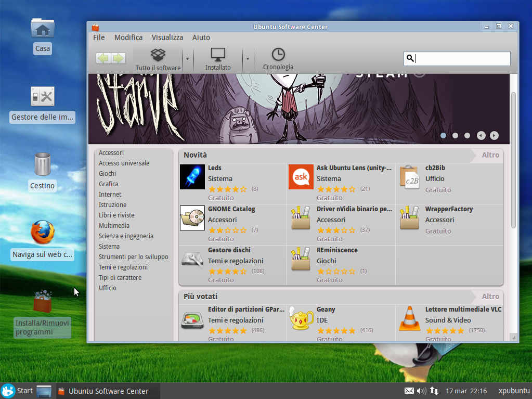532x399 pixels.
Task: Select the third banner slide dot
Action: pyautogui.click(x=467, y=135)
